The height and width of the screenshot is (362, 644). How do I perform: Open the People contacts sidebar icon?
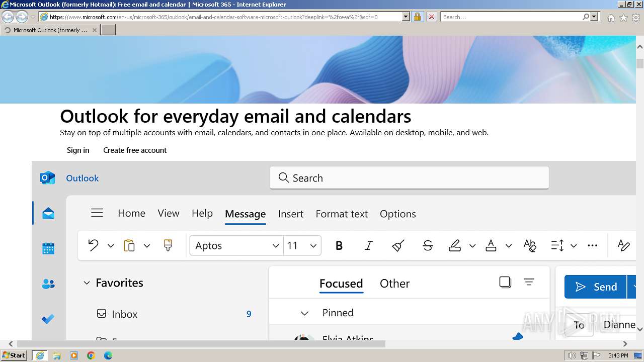[x=48, y=284]
